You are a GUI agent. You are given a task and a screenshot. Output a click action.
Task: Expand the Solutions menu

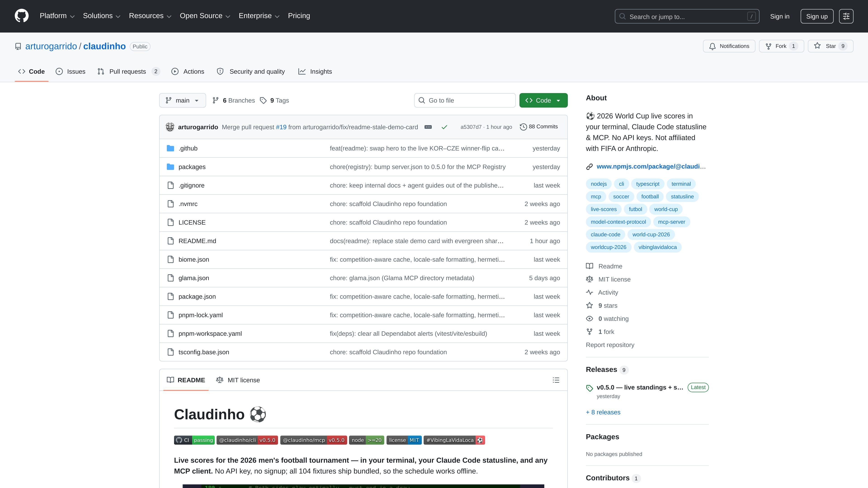tap(101, 16)
